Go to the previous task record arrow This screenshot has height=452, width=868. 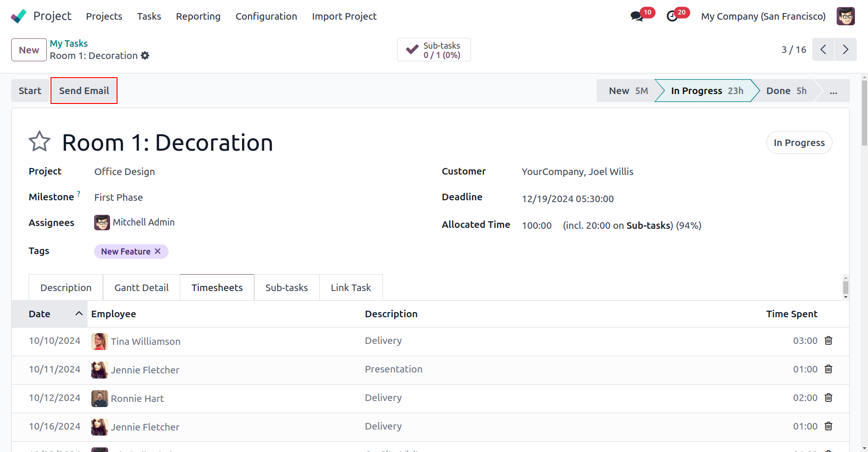(823, 50)
